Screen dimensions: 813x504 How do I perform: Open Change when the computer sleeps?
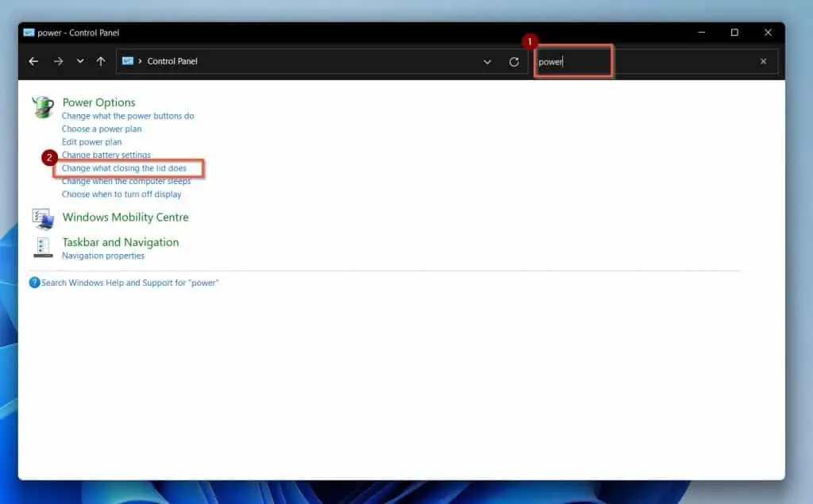click(126, 181)
